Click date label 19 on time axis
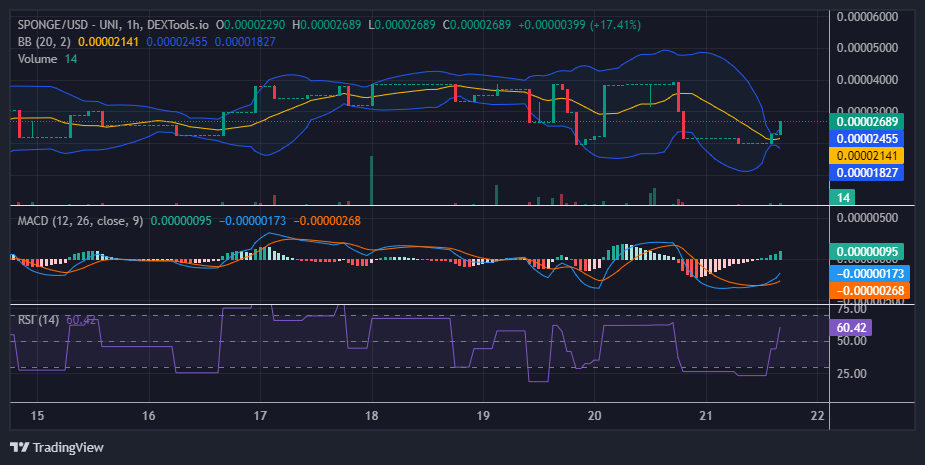This screenshot has height=465, width=925. point(483,416)
